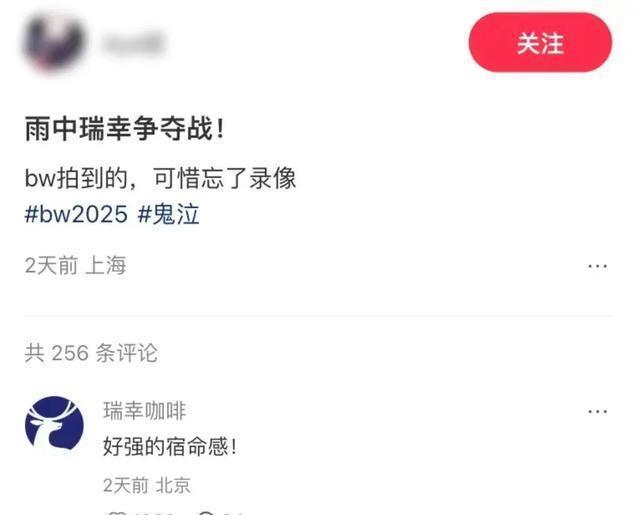Like the 瑞幸咖啡 comment with heart icon
640x515 pixels.
(117, 513)
